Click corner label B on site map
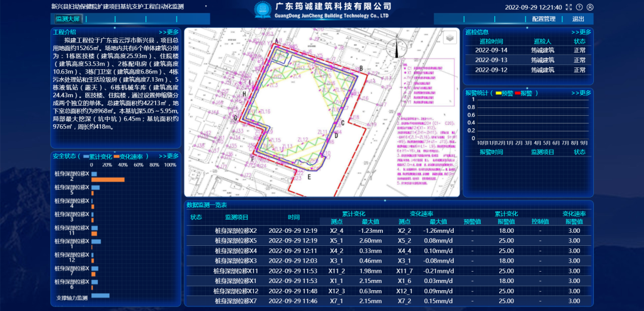The image size is (644, 311). [x=361, y=68]
